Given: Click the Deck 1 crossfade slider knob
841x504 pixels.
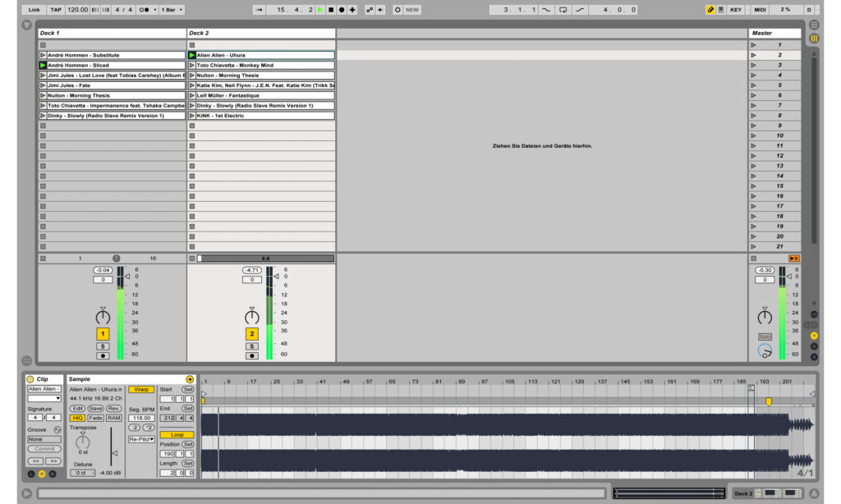Looking at the screenshot, I should click(117, 259).
